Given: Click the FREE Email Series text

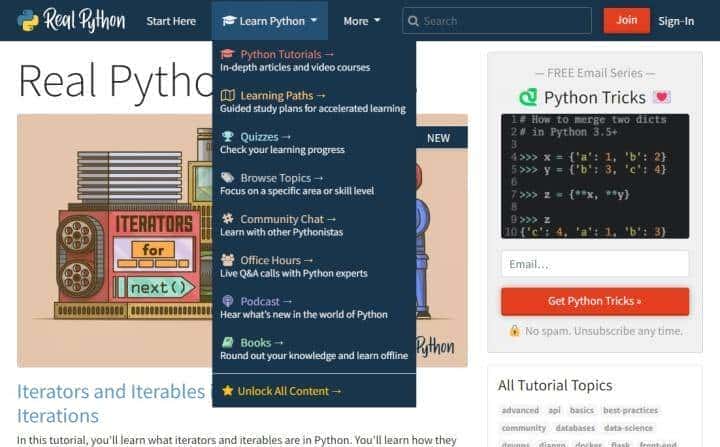Looking at the screenshot, I should 595,73.
